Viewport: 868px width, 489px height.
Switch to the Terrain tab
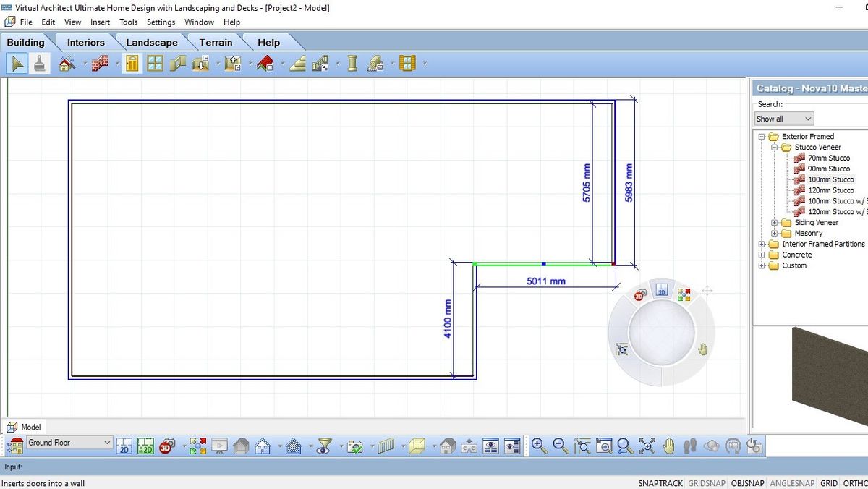(x=216, y=42)
